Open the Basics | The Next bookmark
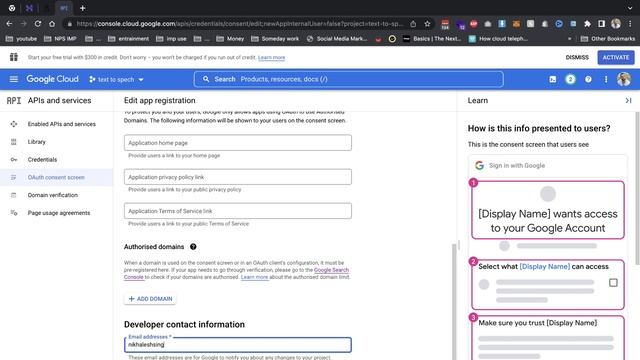 [x=432, y=39]
